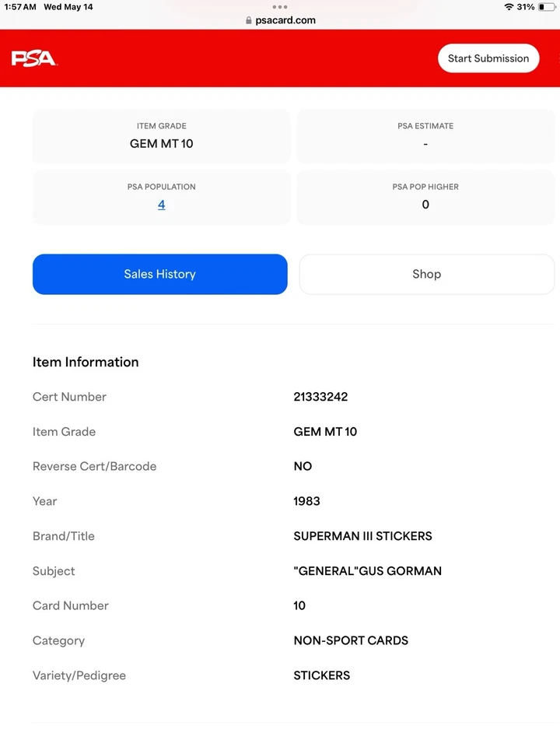Select the PSA Pop Higher card
Viewport: 560px width, 747px height.
425,197
